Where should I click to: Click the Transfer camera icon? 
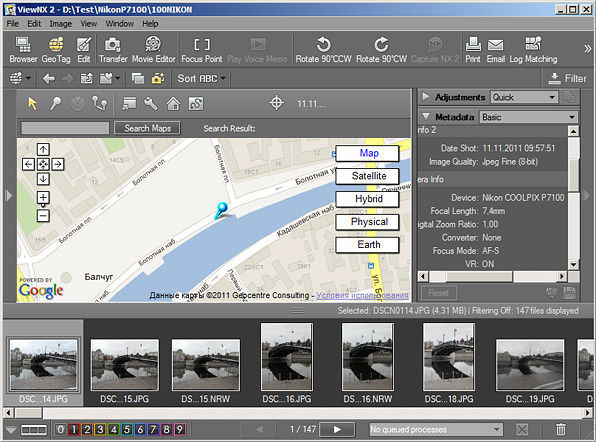click(x=113, y=44)
